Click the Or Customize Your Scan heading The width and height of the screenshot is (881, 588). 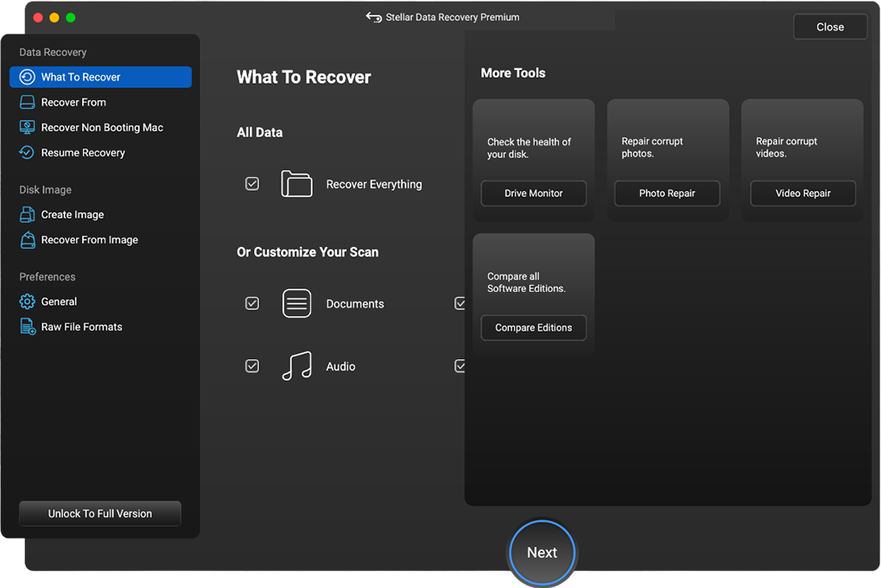click(x=307, y=252)
